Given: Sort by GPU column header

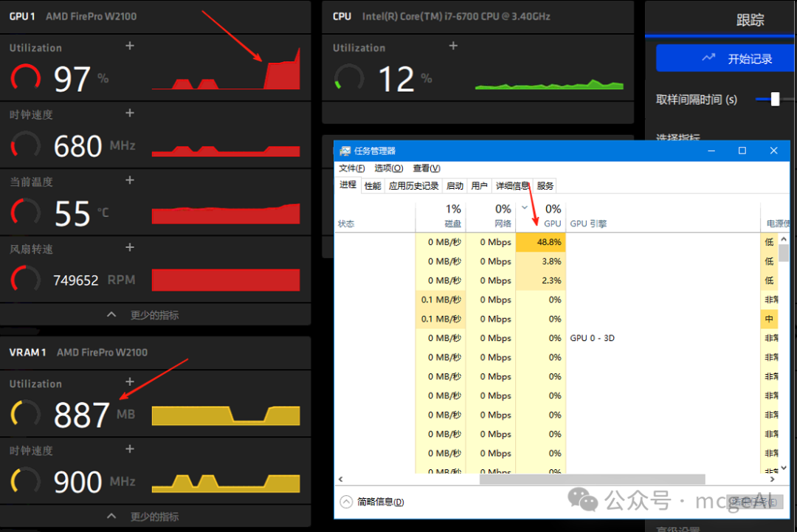Looking at the screenshot, I should [541, 216].
